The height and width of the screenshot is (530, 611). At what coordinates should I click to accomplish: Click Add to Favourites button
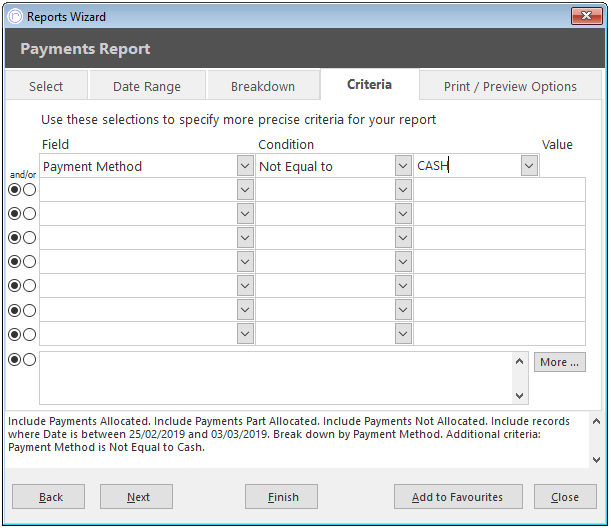458,496
